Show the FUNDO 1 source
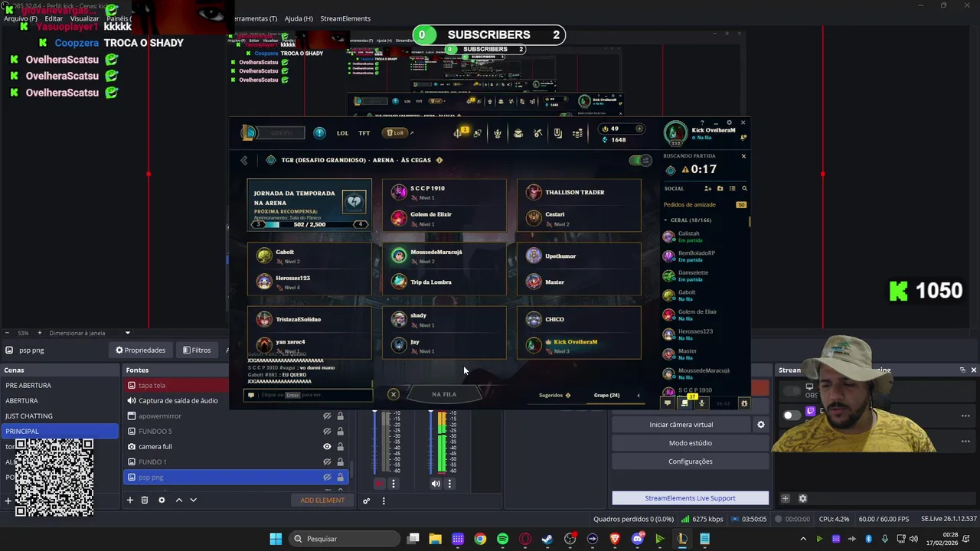 click(327, 462)
